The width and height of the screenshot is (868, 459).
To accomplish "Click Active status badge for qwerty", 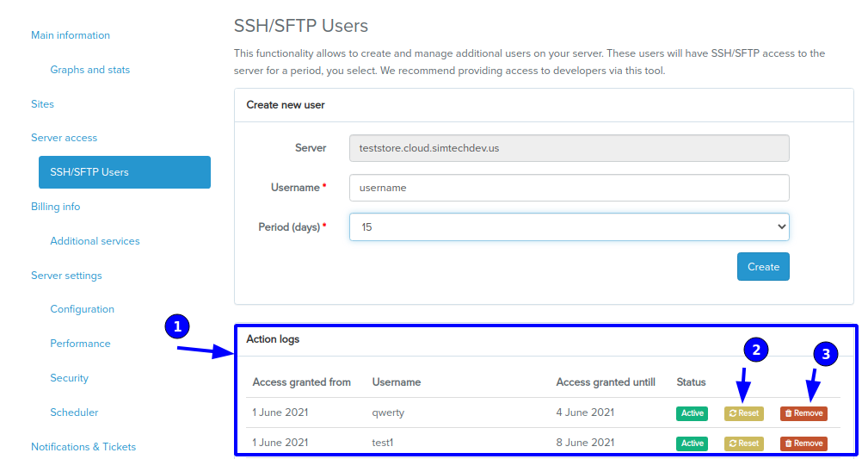I will (692, 413).
